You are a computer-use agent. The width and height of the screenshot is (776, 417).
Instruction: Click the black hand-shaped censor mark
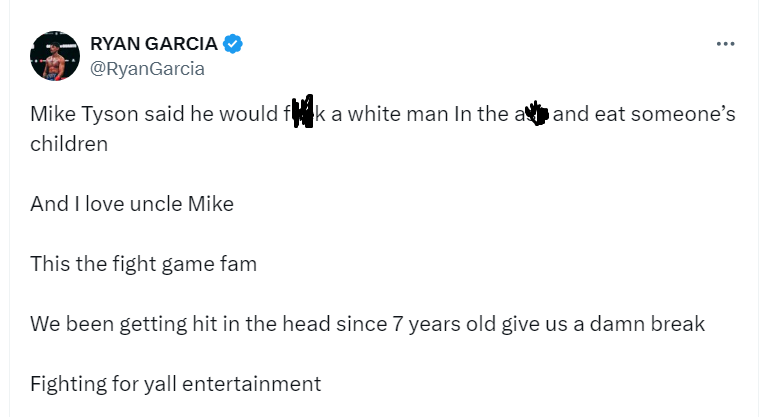click(x=536, y=113)
